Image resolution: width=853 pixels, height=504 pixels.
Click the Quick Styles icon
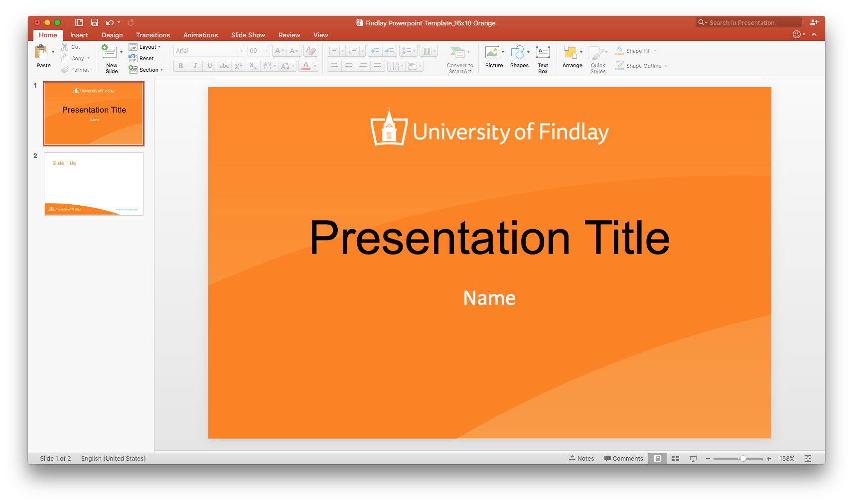[x=595, y=53]
